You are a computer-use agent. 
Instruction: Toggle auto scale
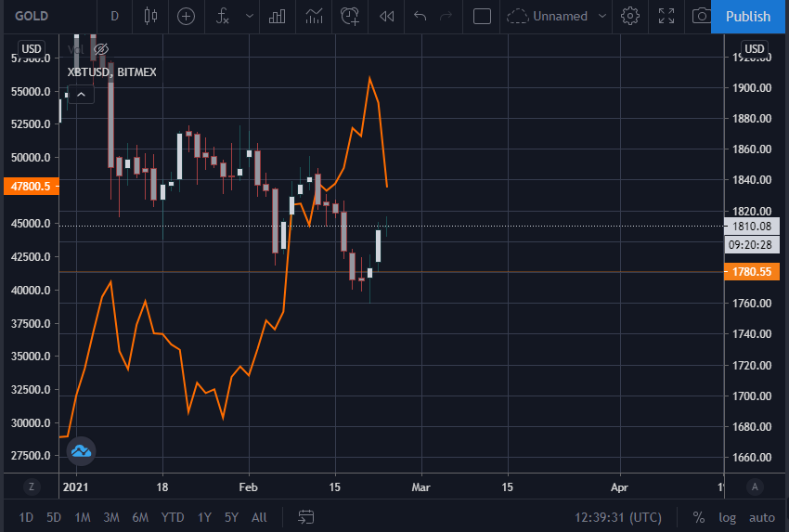pyautogui.click(x=762, y=517)
